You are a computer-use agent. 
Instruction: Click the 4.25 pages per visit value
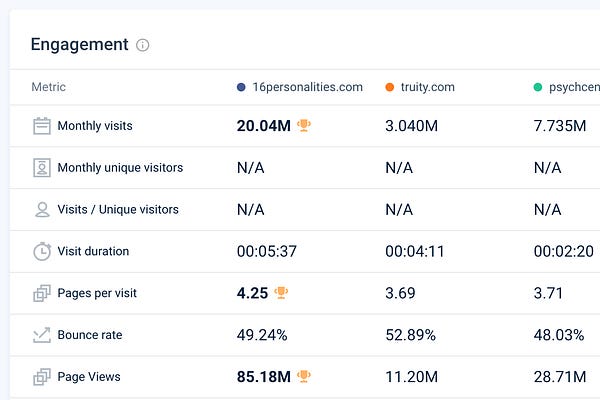tap(252, 293)
